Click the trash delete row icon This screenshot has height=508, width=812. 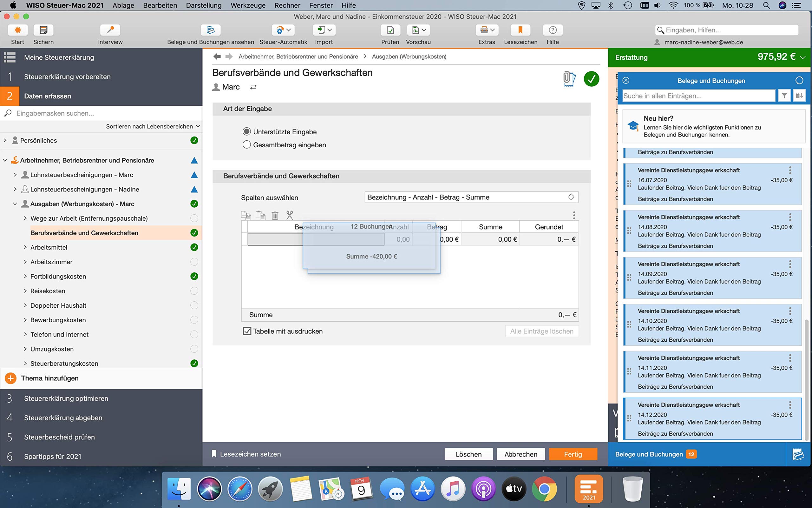275,215
